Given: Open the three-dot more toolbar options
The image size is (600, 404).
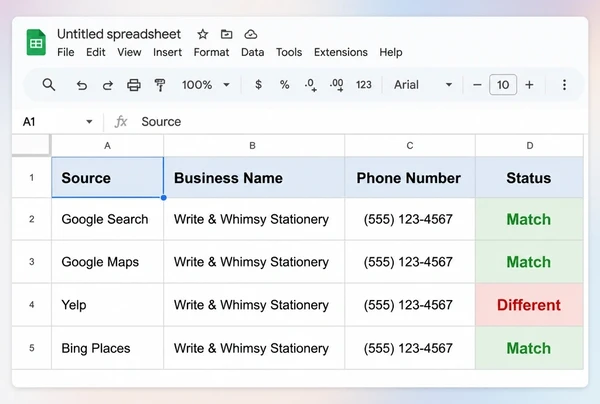Looking at the screenshot, I should (564, 85).
